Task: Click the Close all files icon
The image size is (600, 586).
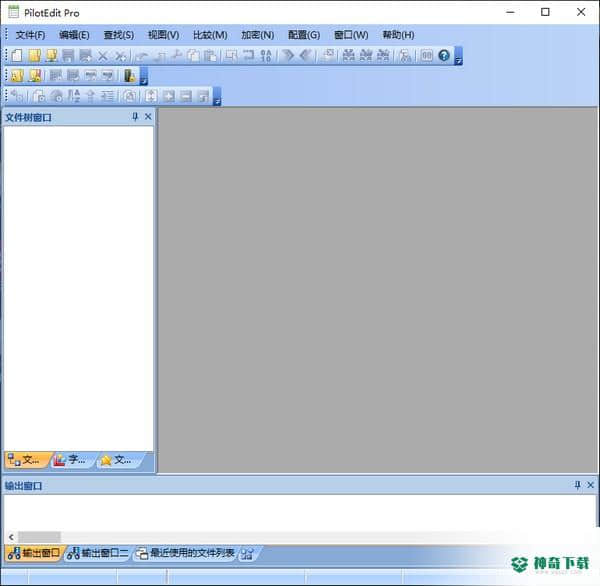Action: 120,56
